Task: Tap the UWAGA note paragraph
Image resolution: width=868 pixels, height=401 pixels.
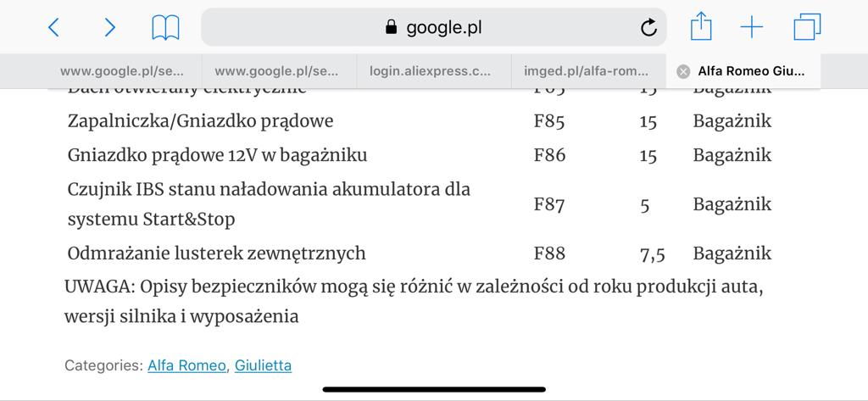Action: [x=414, y=302]
